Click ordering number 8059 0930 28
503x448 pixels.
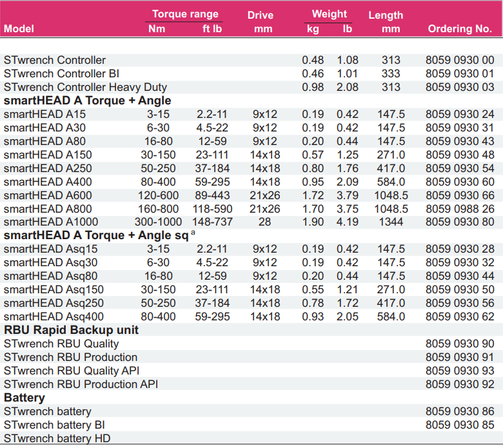click(x=460, y=249)
